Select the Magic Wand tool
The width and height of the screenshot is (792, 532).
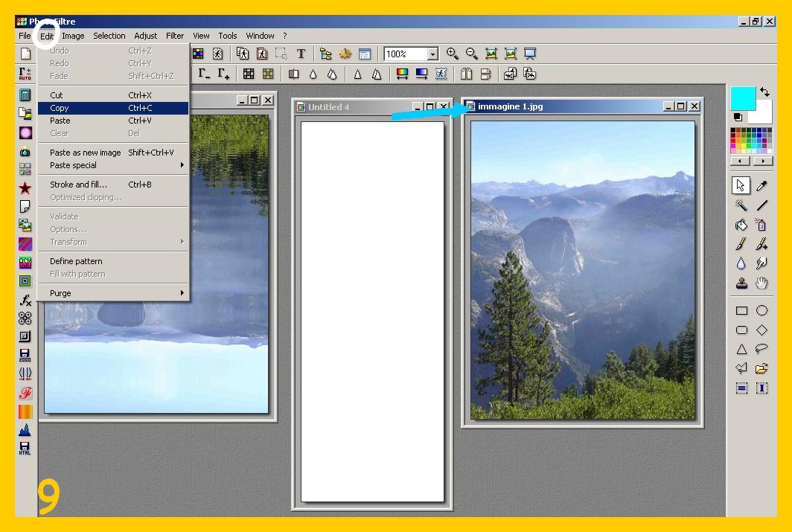[x=741, y=205]
